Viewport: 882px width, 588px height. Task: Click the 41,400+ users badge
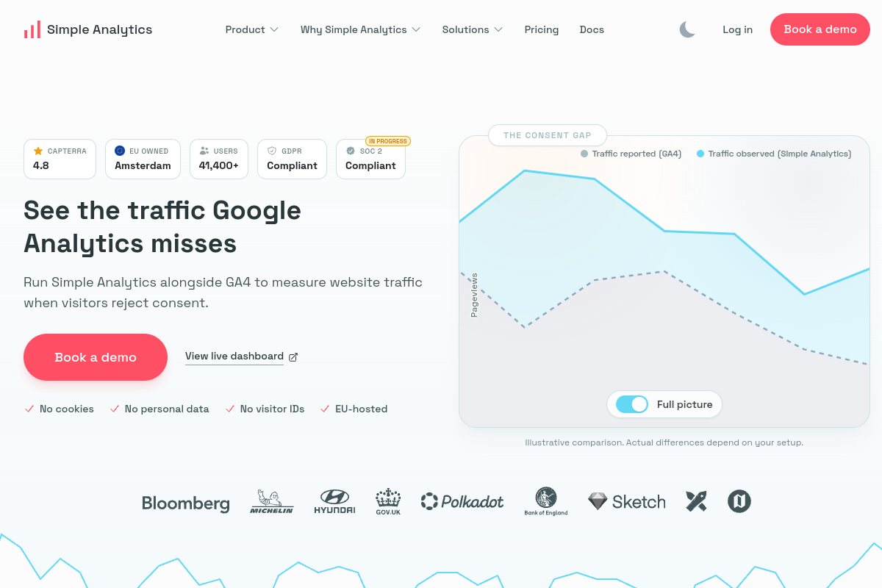click(x=219, y=159)
